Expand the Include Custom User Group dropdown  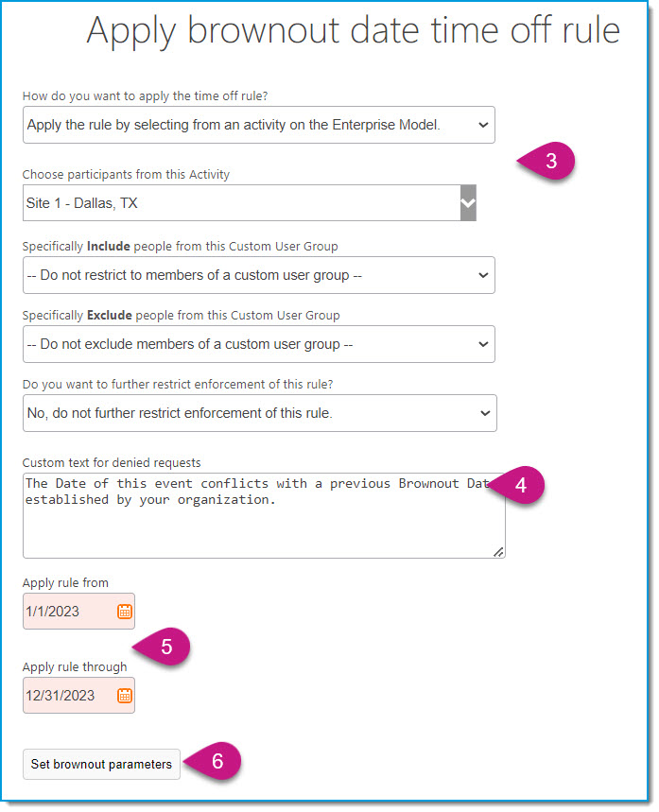click(x=258, y=275)
